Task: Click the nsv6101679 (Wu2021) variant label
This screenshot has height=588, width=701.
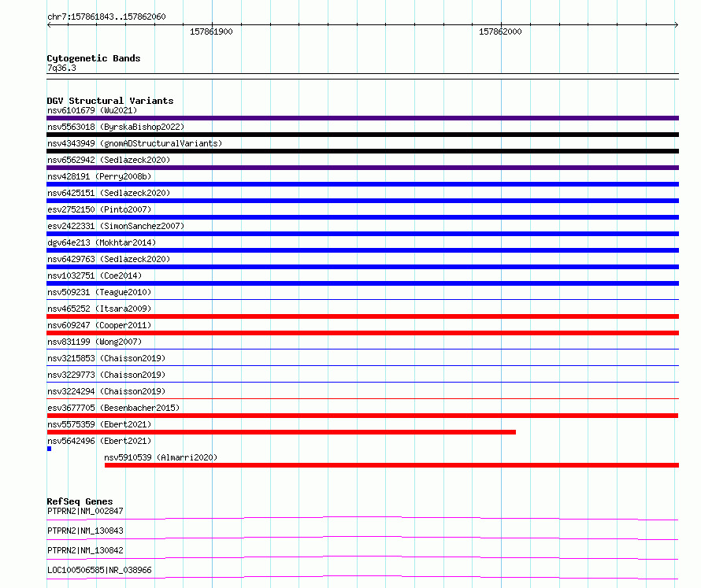Action: click(92, 110)
